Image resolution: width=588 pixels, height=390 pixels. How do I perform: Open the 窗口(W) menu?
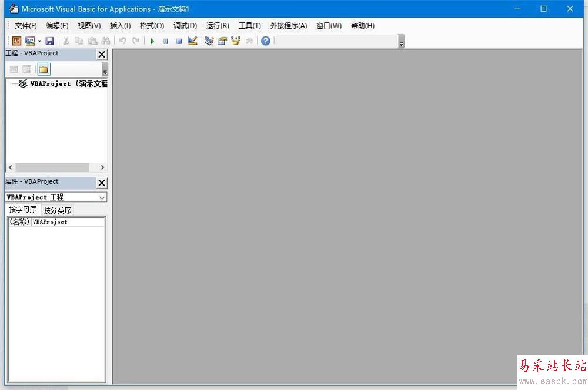click(329, 26)
